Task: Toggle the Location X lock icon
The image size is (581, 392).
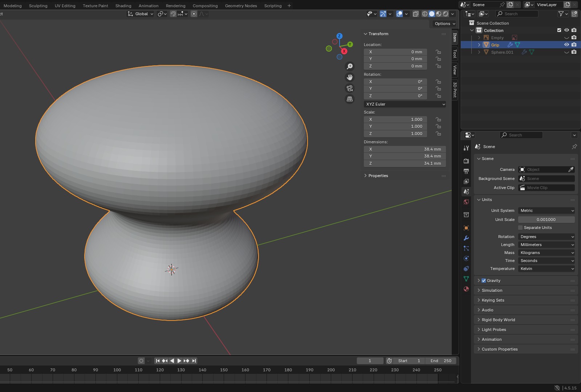Action: pos(438,52)
